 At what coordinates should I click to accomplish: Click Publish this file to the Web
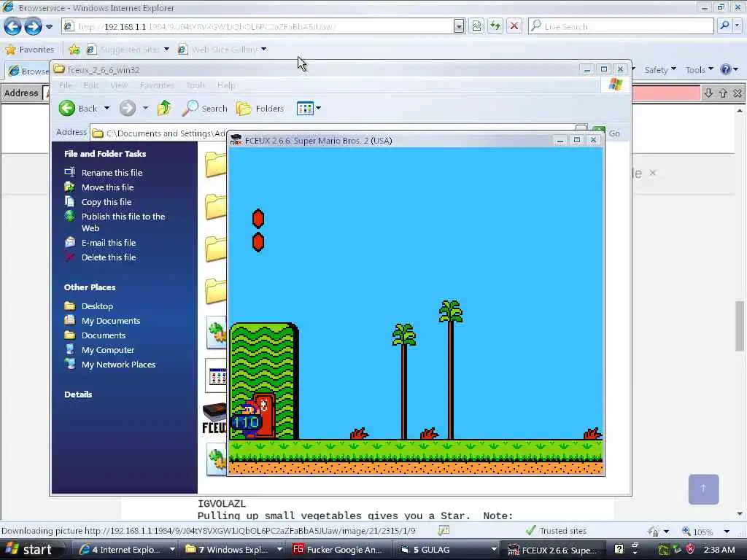123,222
